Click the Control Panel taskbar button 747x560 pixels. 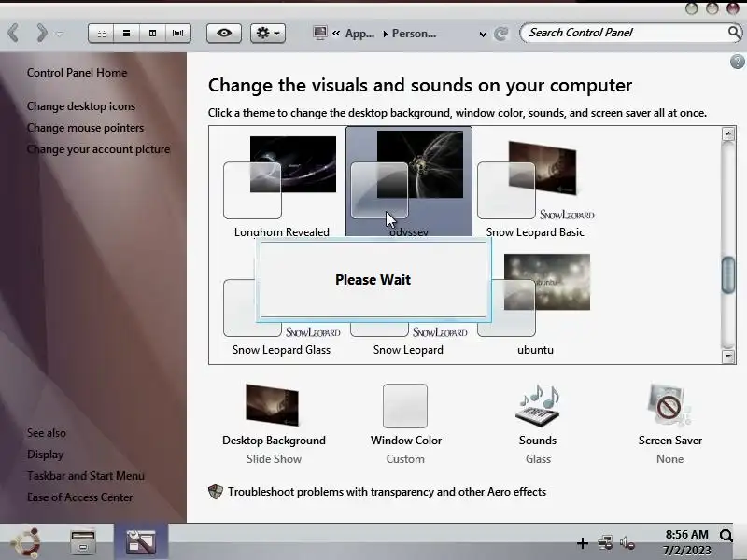[141, 542]
